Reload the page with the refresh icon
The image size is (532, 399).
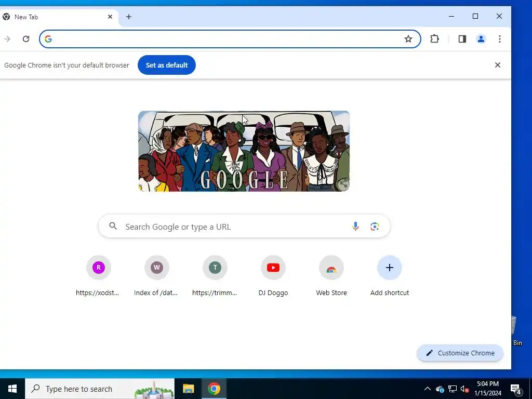pyautogui.click(x=26, y=39)
